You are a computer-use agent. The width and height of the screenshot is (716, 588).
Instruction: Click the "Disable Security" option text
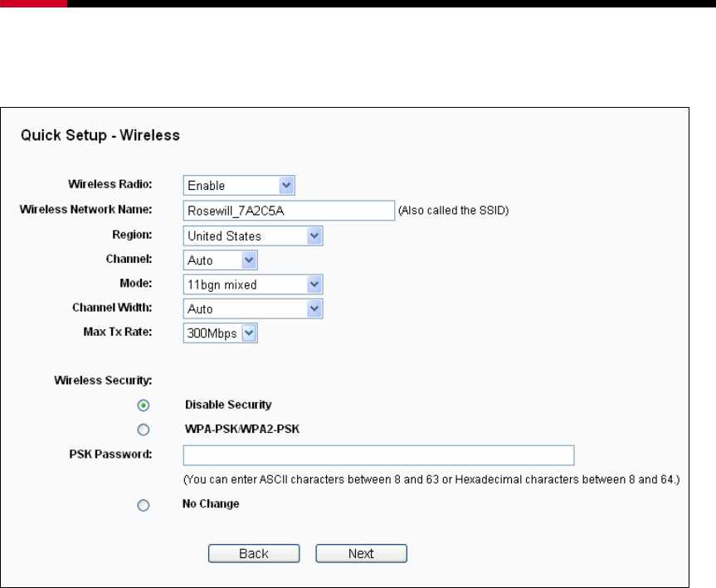pos(228,405)
